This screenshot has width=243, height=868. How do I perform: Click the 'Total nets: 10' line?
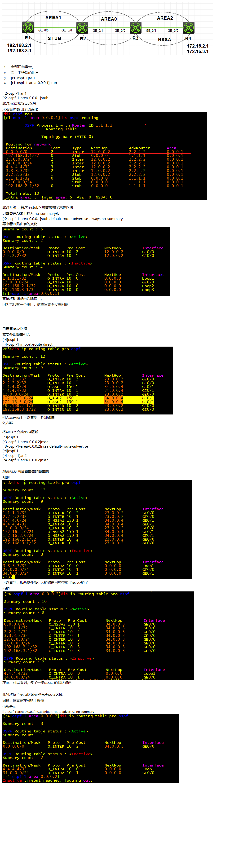[x=22, y=194]
